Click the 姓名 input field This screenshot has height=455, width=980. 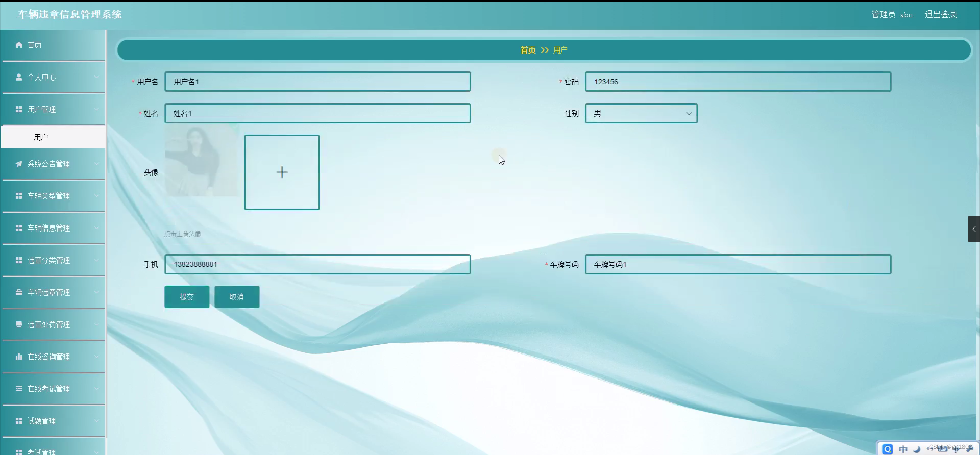click(317, 113)
